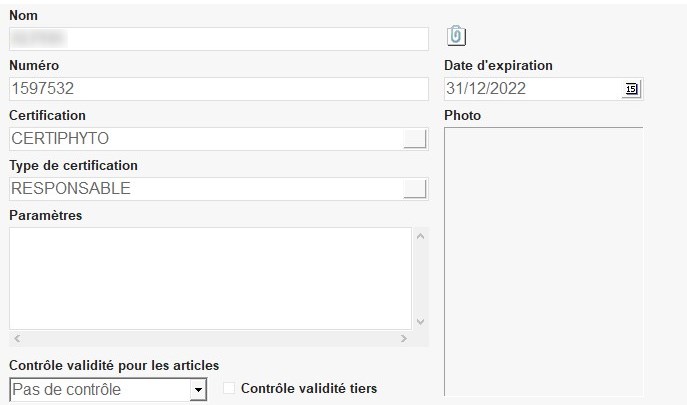Click the horizontal scrollbar track under Paramètres

pyautogui.click(x=210, y=339)
